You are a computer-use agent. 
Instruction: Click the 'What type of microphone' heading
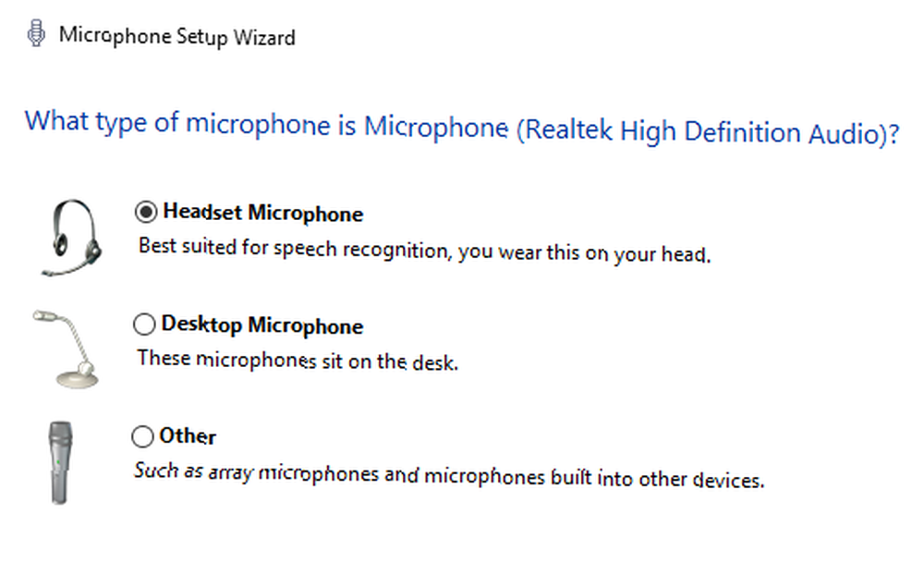tap(462, 128)
